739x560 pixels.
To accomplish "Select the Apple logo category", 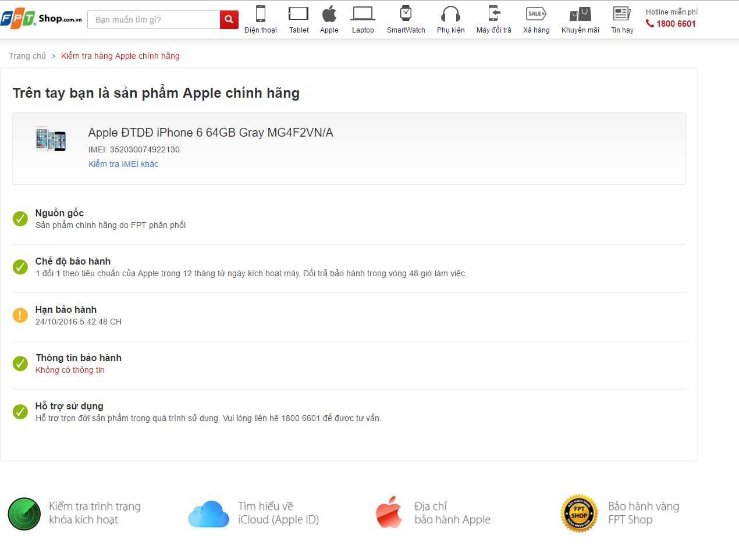I will [x=329, y=14].
